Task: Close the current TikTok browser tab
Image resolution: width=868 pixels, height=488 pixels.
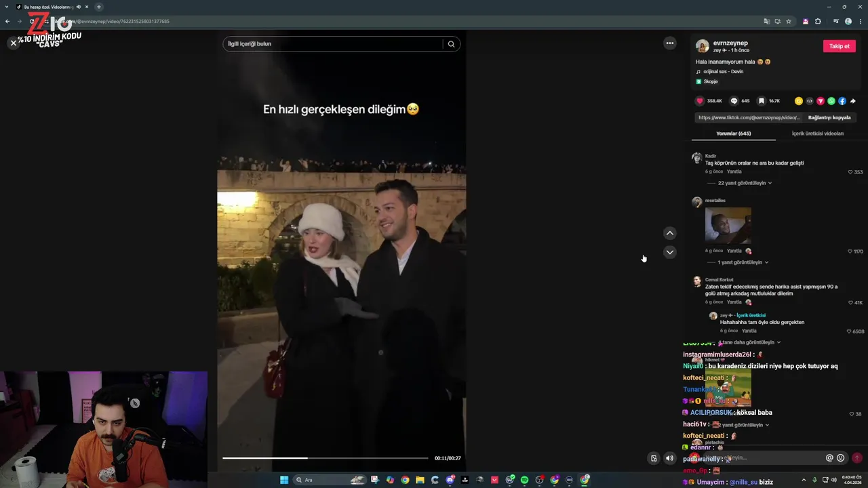Action: tap(87, 7)
